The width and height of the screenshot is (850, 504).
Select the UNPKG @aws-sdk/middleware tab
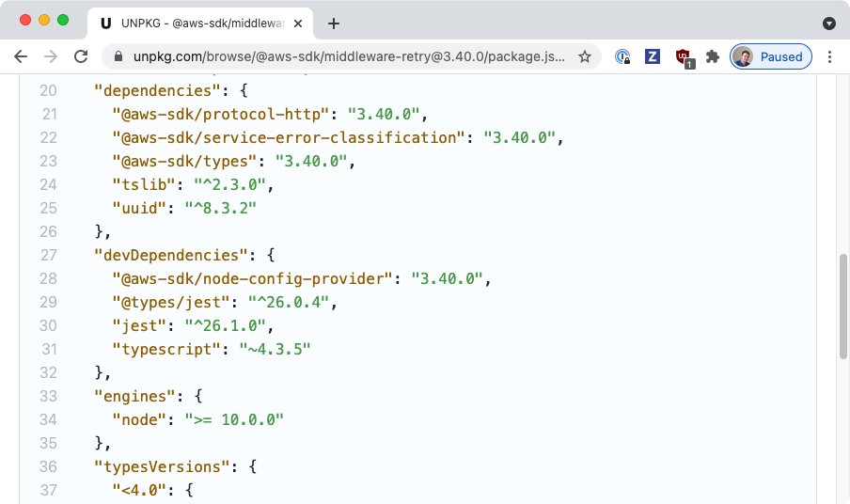click(x=200, y=24)
